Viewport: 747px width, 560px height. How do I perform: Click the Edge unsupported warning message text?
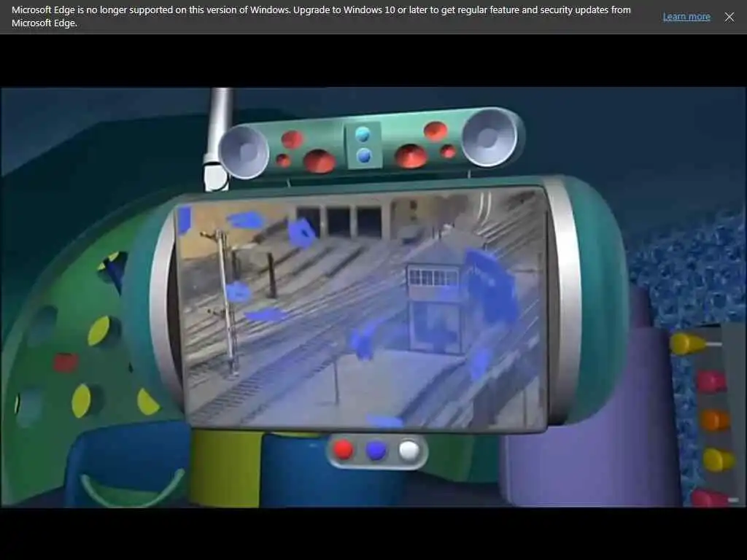pos(321,16)
